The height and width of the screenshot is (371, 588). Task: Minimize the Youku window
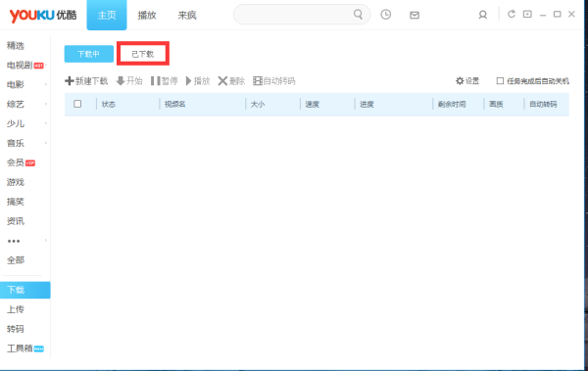543,15
